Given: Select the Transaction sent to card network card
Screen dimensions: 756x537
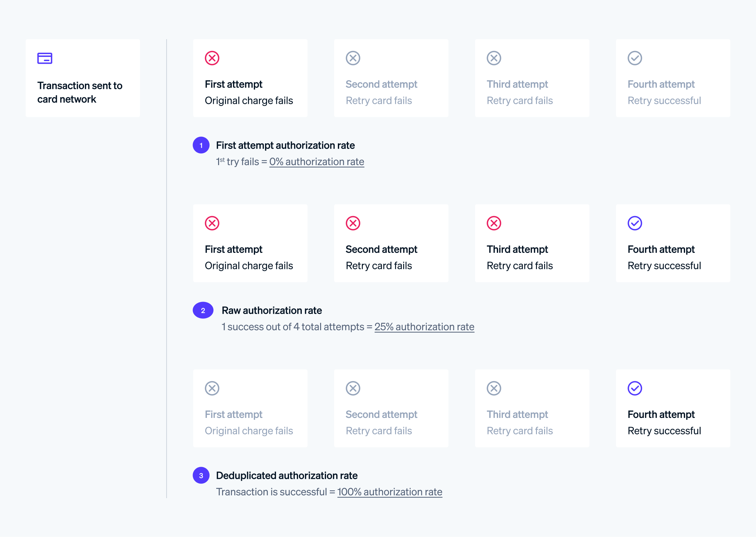Looking at the screenshot, I should tap(83, 78).
